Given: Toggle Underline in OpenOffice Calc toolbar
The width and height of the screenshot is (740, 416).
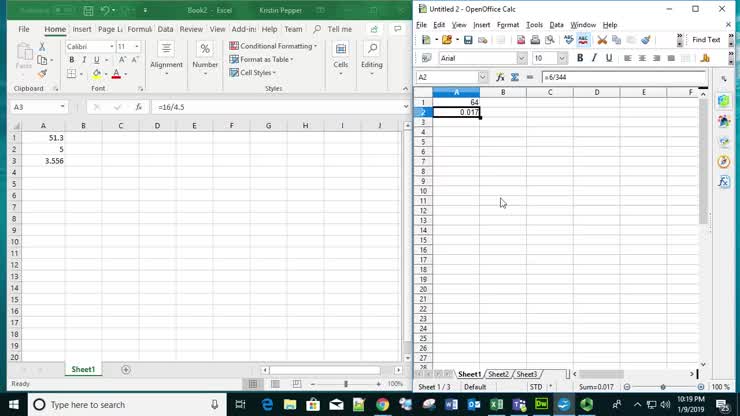Looking at the screenshot, I should 609,58.
